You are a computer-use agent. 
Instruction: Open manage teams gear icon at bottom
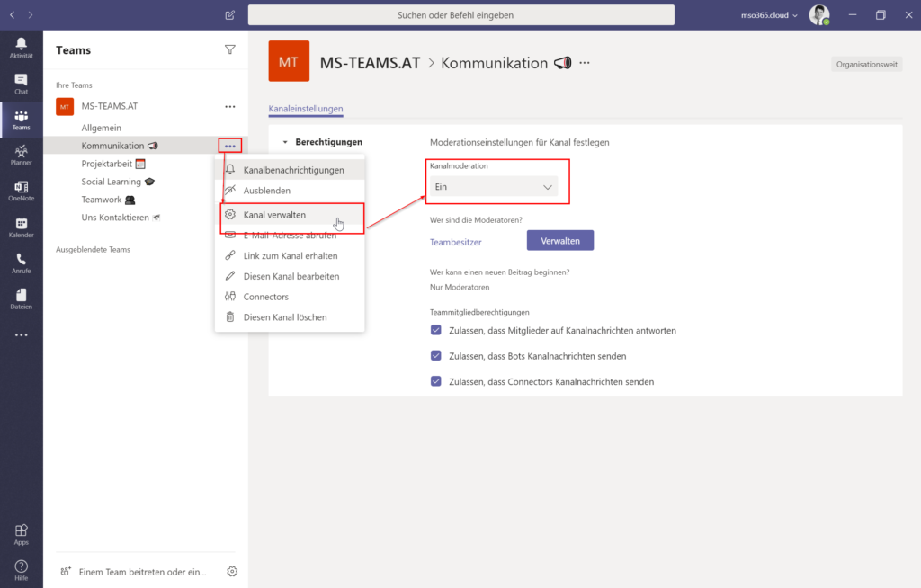[232, 571]
